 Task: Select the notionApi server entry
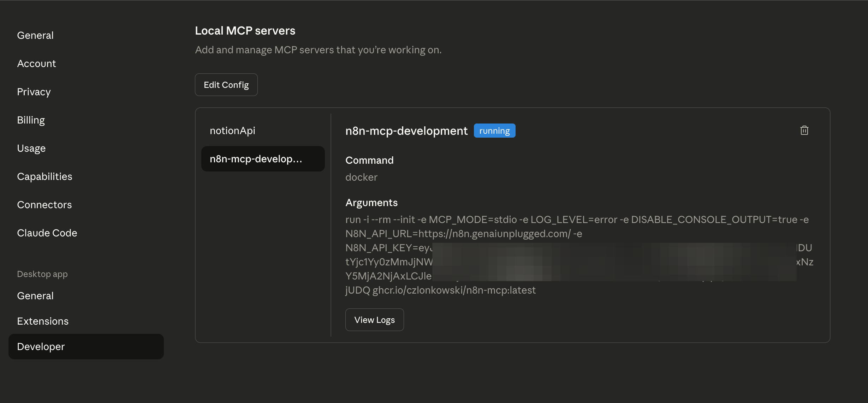(x=232, y=131)
